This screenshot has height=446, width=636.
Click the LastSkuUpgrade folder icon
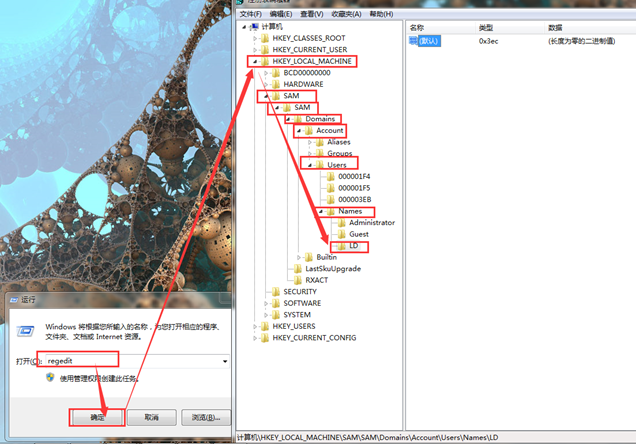pos(298,269)
